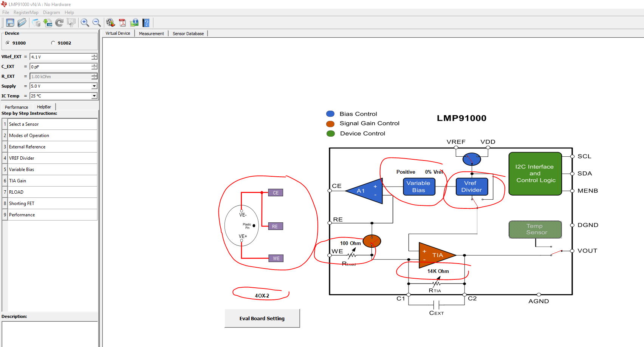
Task: Zoom out with the magnifier minus icon
Action: (97, 23)
